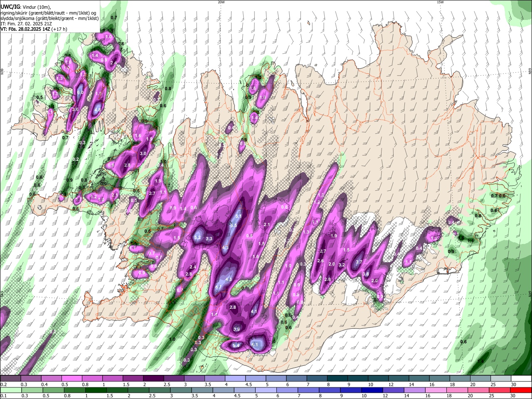Click the red swatch after 30 in the bottom legend row
The height and width of the screenshot is (399, 532).
(x=522, y=390)
